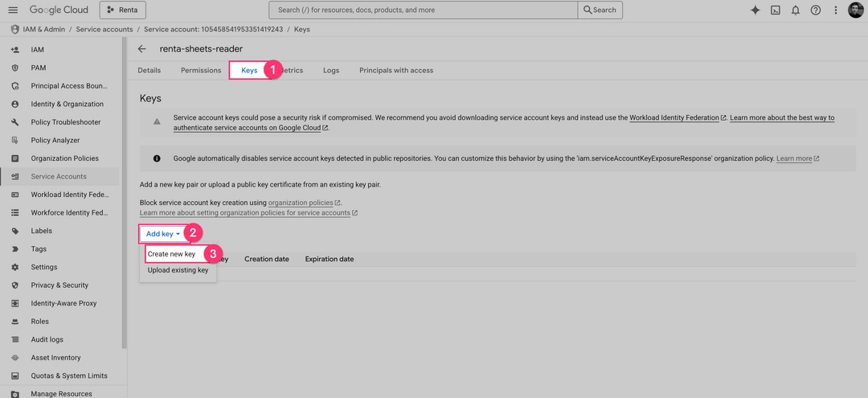Open the three-dot settings menu
This screenshot has height=398, width=868.
point(836,10)
